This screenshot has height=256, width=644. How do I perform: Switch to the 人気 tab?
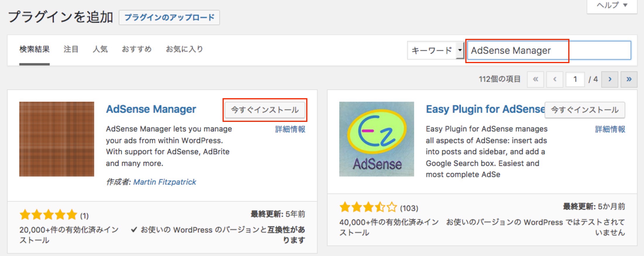pyautogui.click(x=100, y=49)
